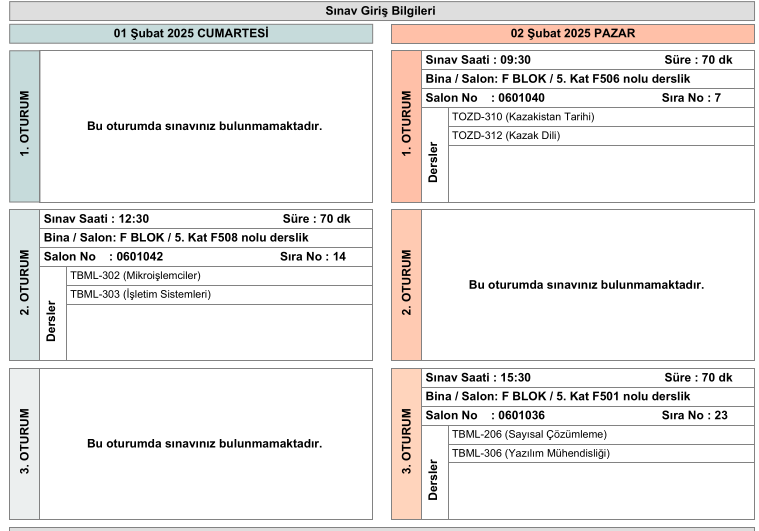Click no-exam message in Saturday 3. OTURUM
Viewport: 759px width, 531px height.
pos(205,443)
